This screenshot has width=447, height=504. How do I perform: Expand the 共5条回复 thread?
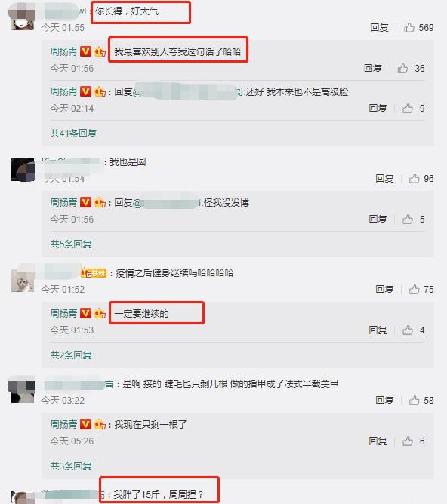click(x=71, y=244)
